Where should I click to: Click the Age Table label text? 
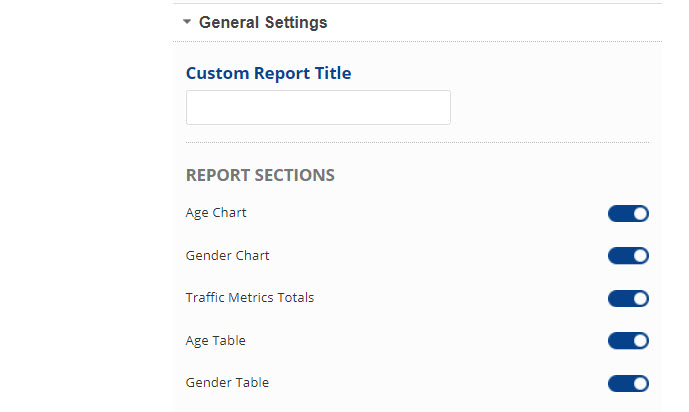point(215,341)
